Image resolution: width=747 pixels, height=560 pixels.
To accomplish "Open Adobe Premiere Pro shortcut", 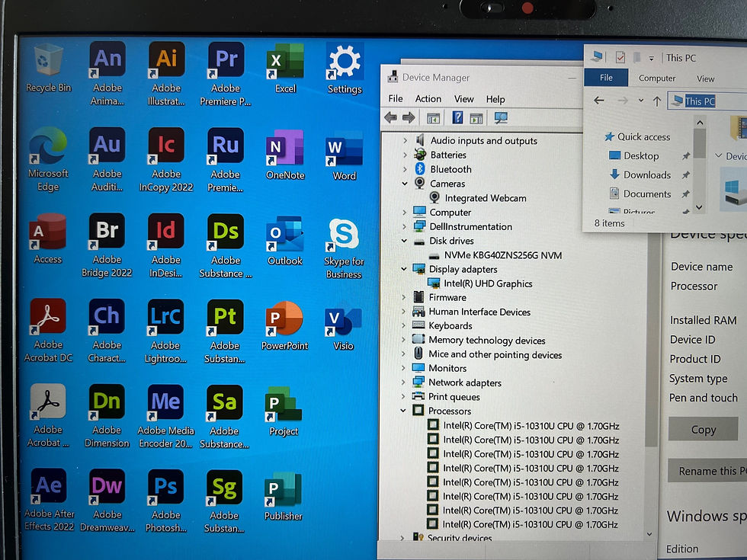I will 226,73.
